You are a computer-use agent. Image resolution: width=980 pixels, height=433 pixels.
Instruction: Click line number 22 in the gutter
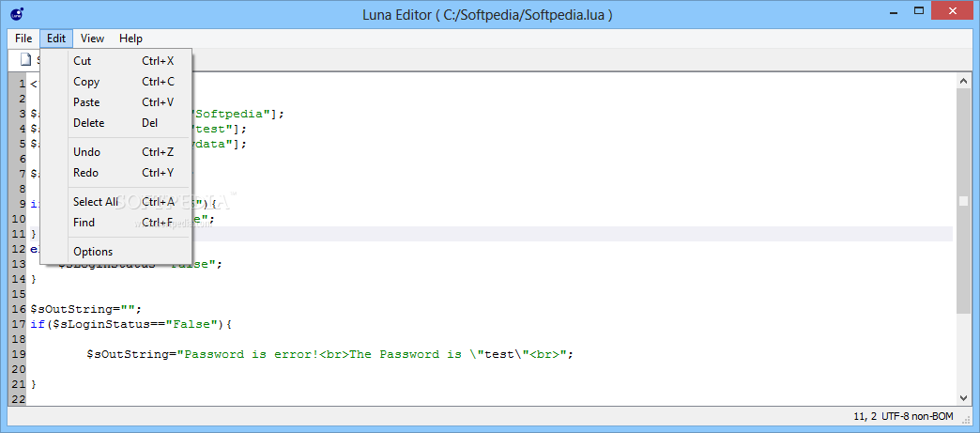coord(18,399)
